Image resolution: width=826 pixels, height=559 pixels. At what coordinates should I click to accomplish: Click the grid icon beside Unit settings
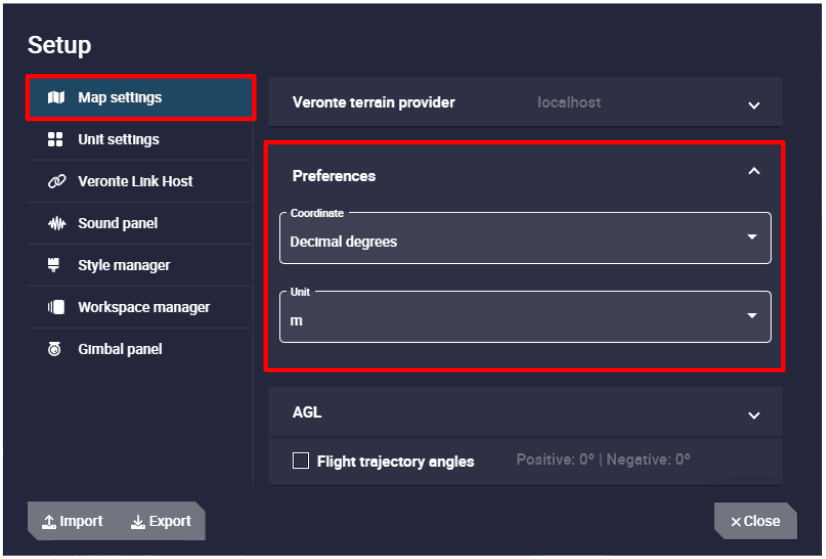point(56,140)
